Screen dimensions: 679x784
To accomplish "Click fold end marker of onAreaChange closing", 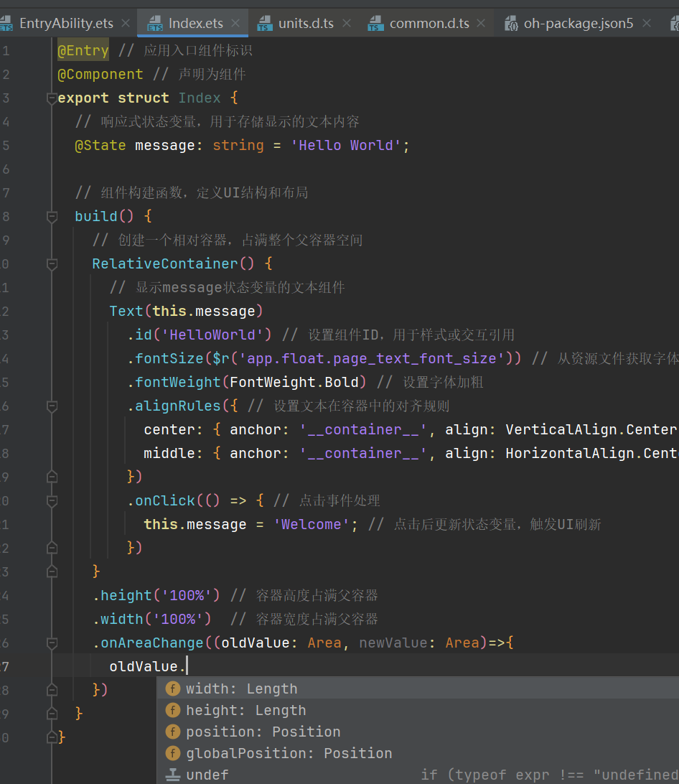I will (x=52, y=690).
